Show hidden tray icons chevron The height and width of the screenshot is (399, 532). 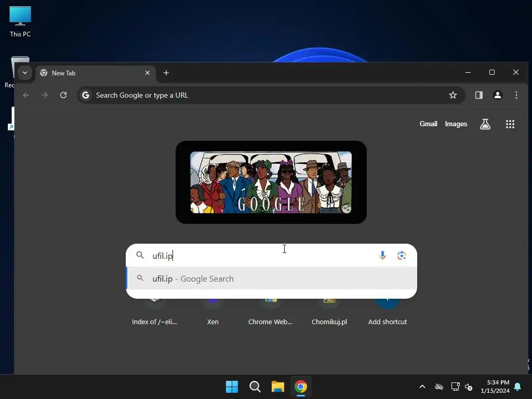point(422,387)
